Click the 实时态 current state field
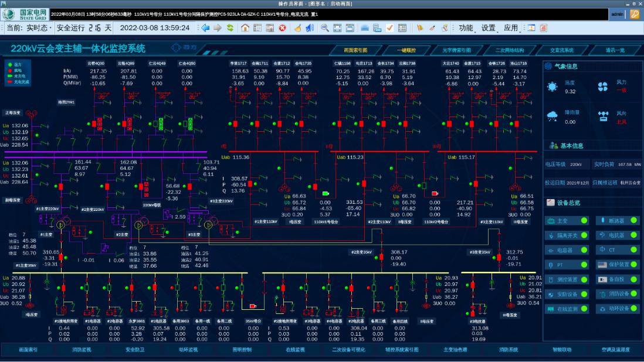This screenshot has width=644, height=362. 38,28
